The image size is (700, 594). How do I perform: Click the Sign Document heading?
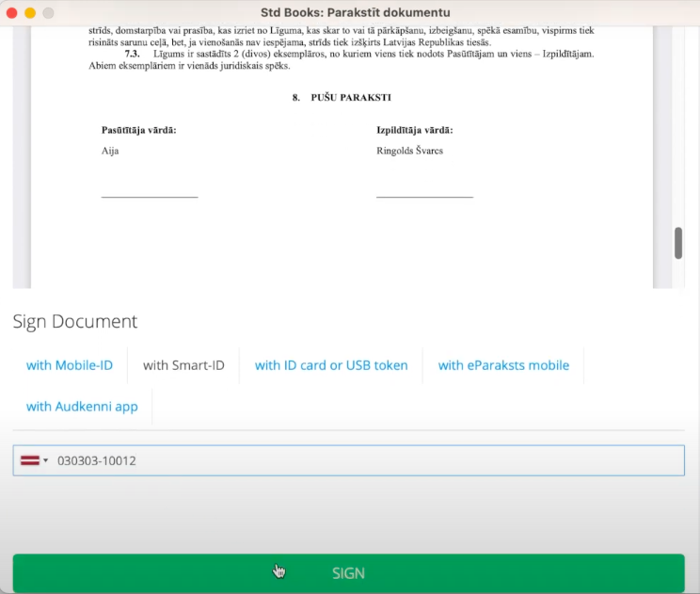click(x=75, y=322)
